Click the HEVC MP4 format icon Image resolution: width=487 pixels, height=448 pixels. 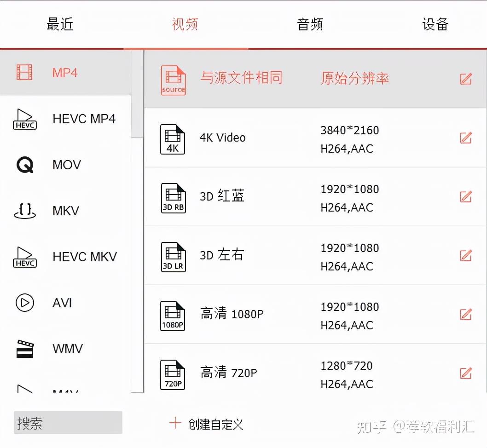(x=25, y=119)
